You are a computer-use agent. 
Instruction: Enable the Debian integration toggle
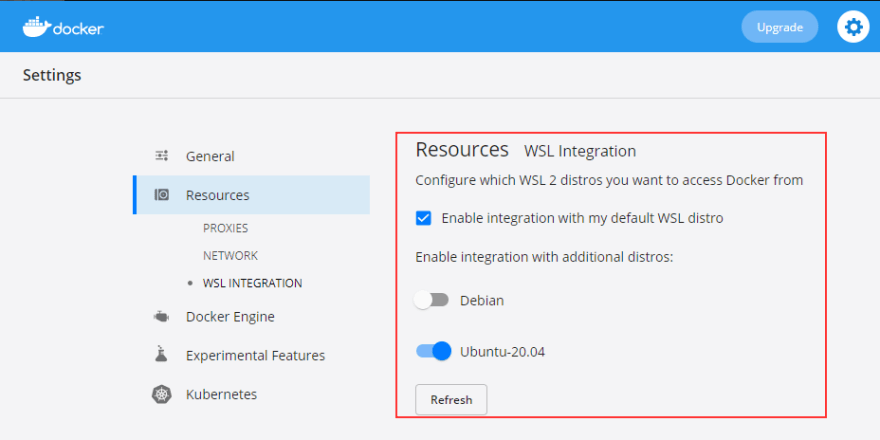tap(432, 300)
